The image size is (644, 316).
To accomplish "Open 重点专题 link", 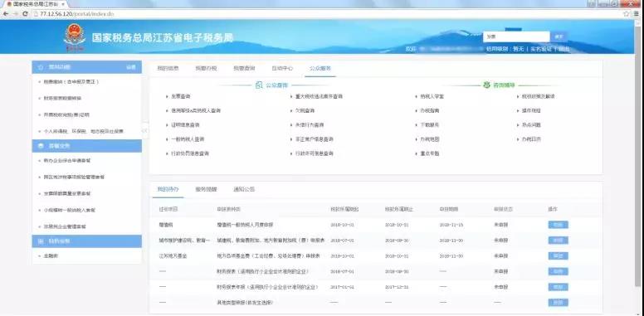I will [430, 153].
